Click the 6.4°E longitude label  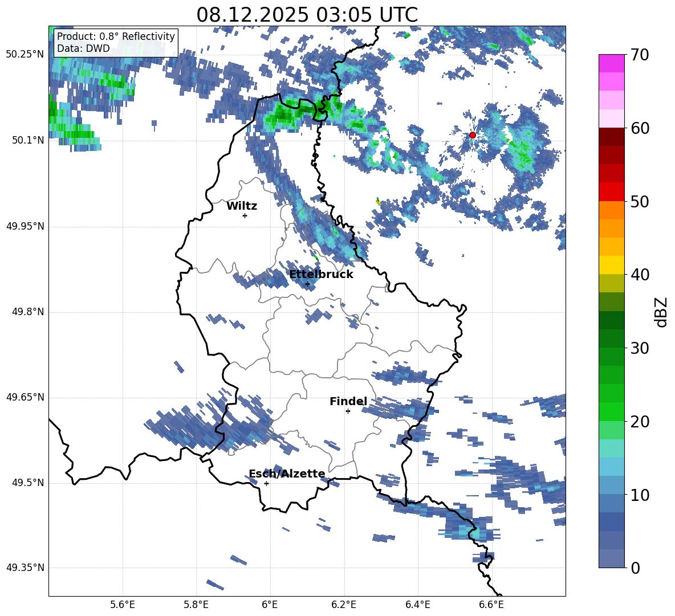click(x=417, y=605)
